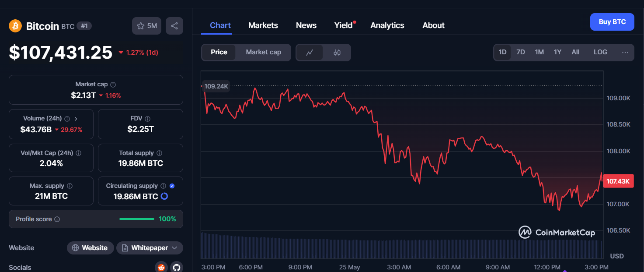
Task: Expand the Whitepaper dropdown
Action: click(x=174, y=248)
